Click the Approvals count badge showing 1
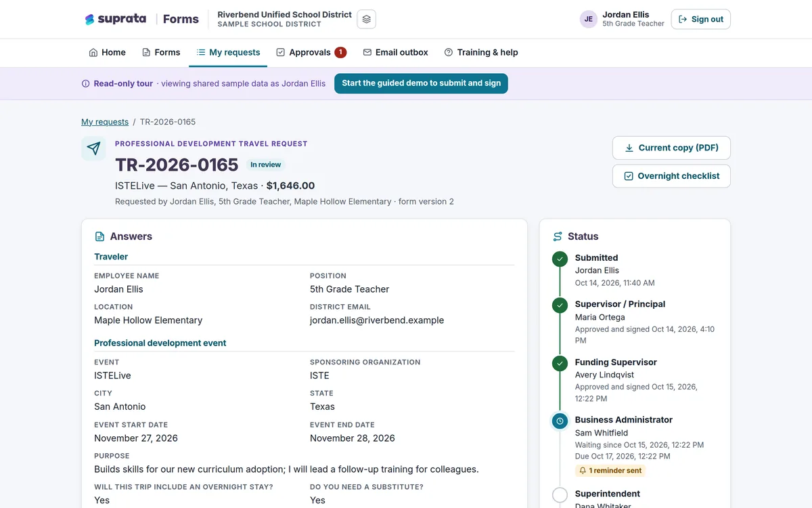The height and width of the screenshot is (508, 812). [x=340, y=52]
